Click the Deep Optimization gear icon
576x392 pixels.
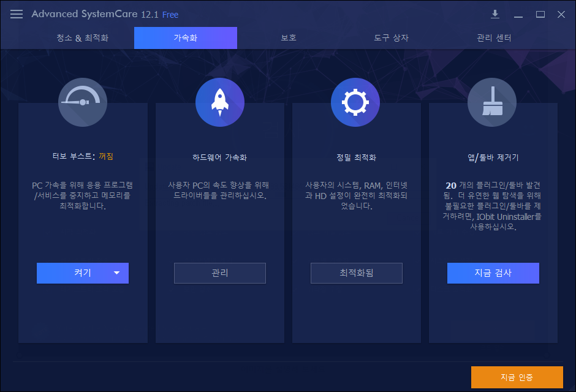355,102
